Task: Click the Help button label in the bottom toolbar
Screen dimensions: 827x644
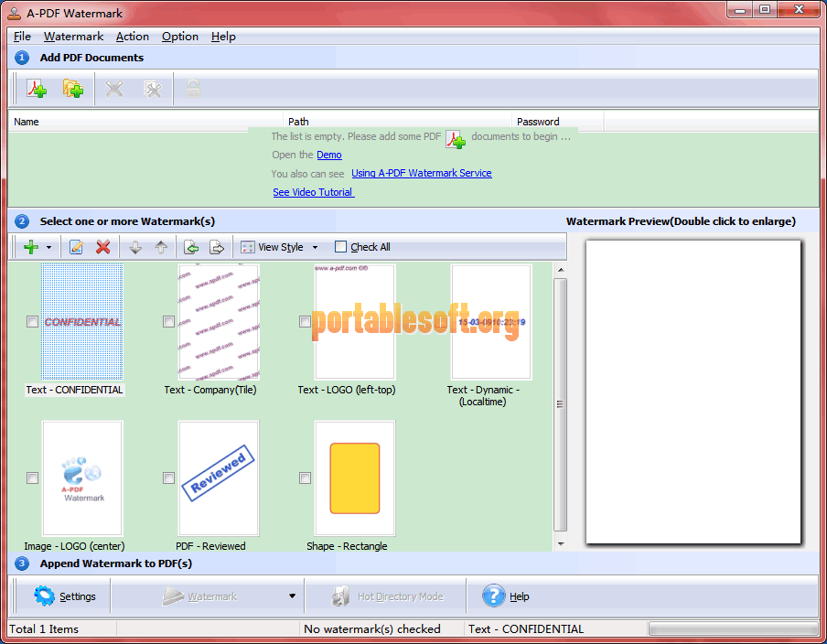Action: coord(520,596)
